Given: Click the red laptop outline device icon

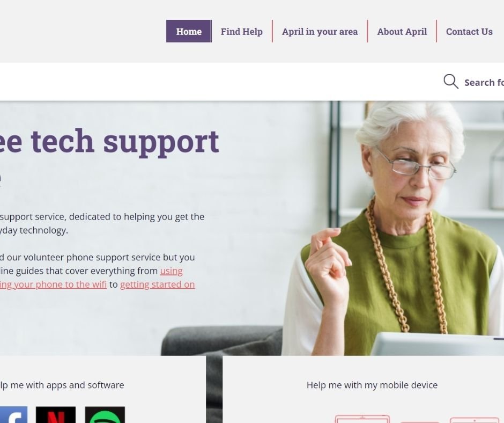Looking at the screenshot, I should tap(362, 419).
